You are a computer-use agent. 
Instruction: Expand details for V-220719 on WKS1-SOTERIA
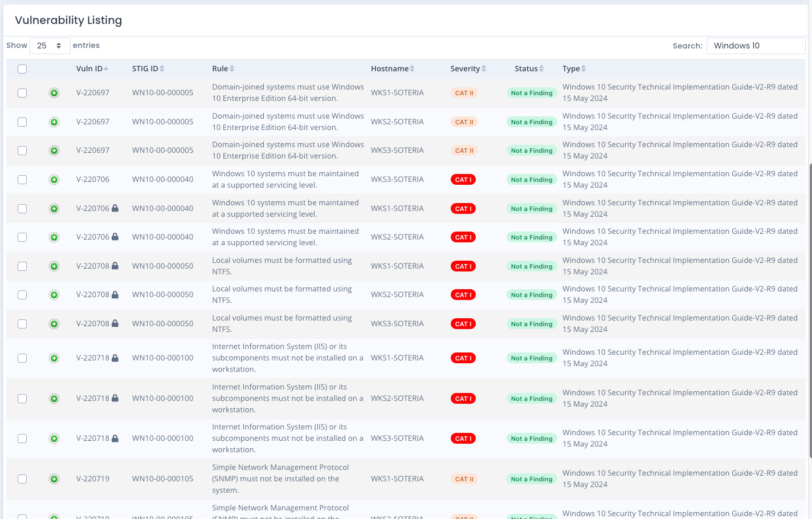point(54,479)
